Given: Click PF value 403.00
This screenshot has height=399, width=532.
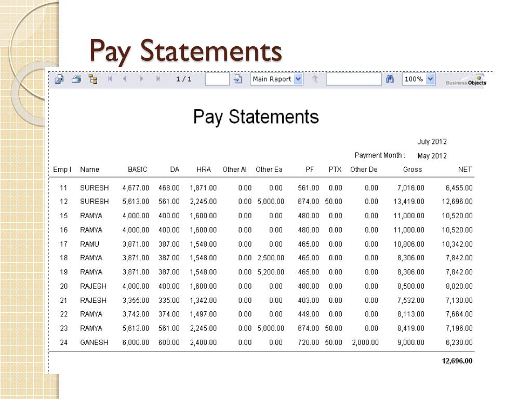Looking at the screenshot, I should pos(309,300).
